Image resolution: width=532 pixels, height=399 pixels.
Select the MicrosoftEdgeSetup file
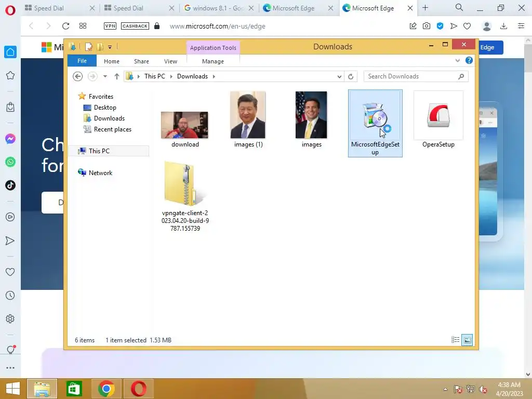click(375, 123)
